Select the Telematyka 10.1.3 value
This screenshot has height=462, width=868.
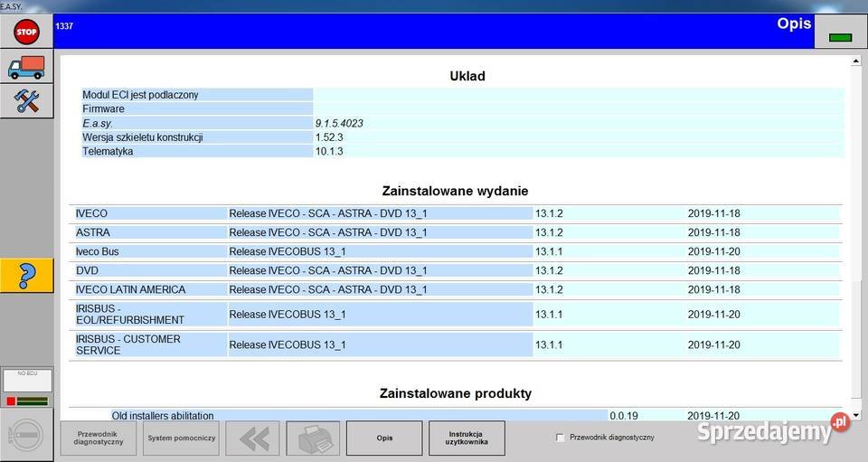329,152
